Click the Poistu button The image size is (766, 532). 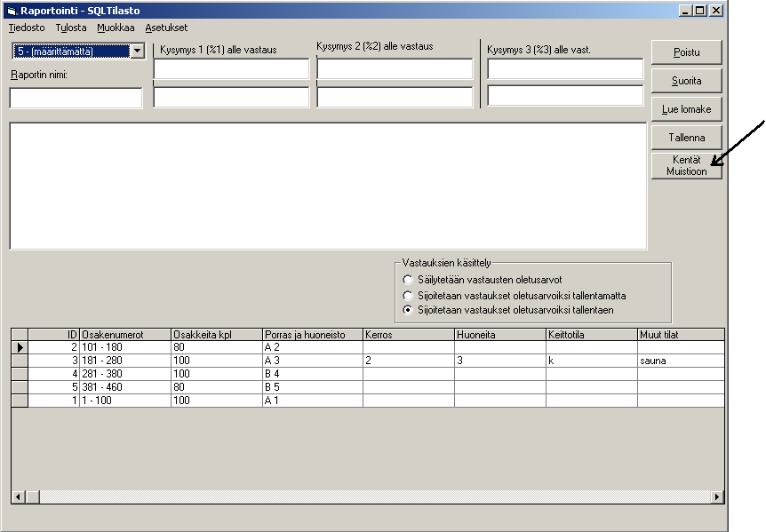686,52
